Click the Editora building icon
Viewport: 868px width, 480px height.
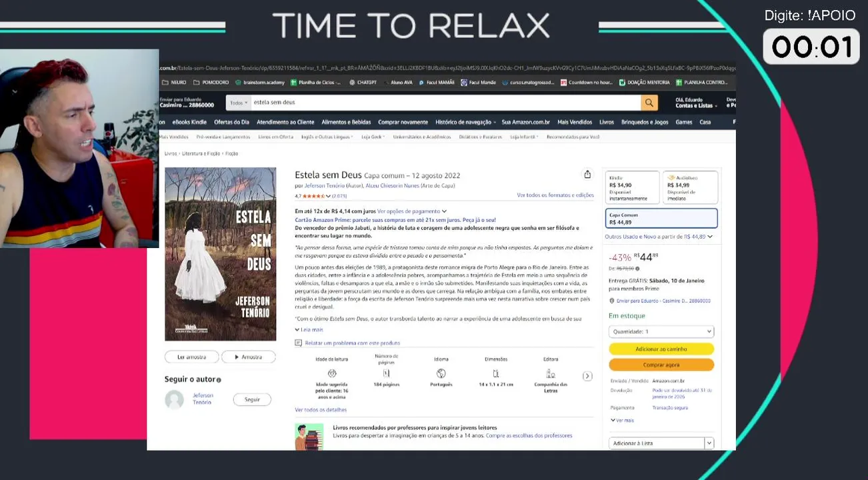[551, 373]
